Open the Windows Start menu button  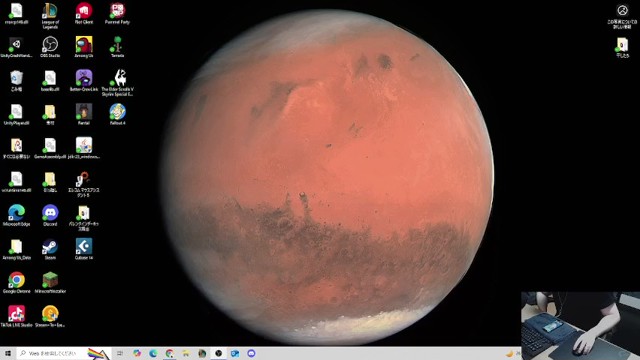[8, 353]
